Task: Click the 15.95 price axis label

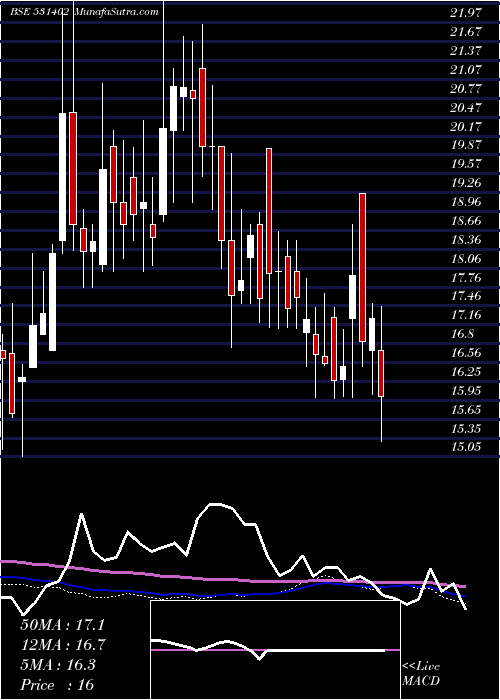Action: coord(466,391)
